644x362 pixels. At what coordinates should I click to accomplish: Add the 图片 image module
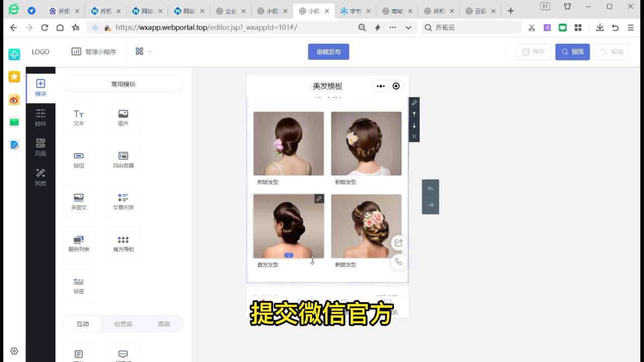[x=123, y=118]
